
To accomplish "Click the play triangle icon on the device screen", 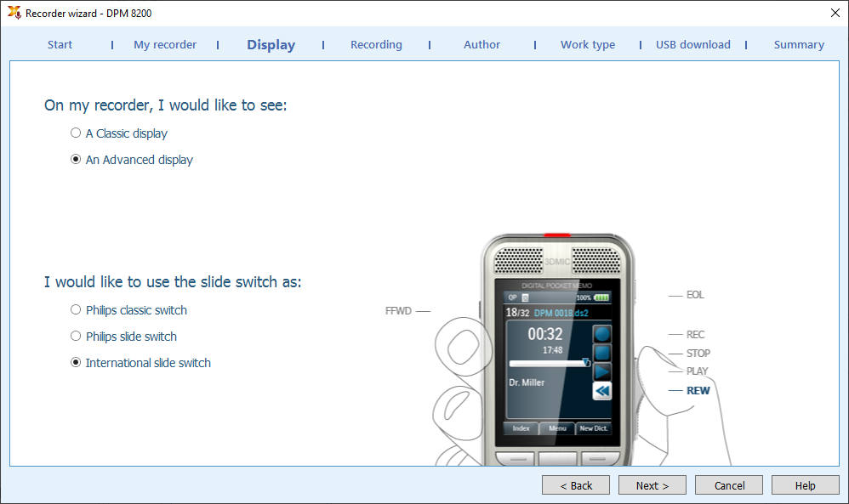I will coord(602,371).
